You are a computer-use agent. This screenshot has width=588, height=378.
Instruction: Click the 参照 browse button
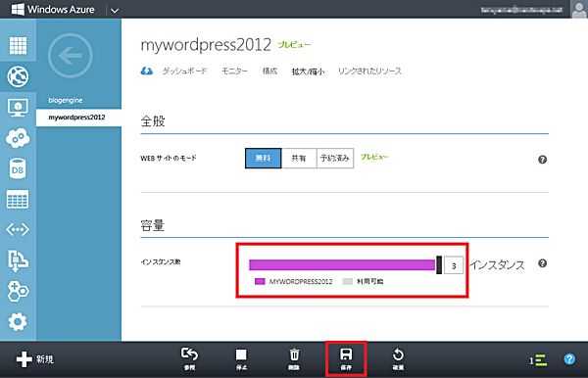(x=189, y=358)
